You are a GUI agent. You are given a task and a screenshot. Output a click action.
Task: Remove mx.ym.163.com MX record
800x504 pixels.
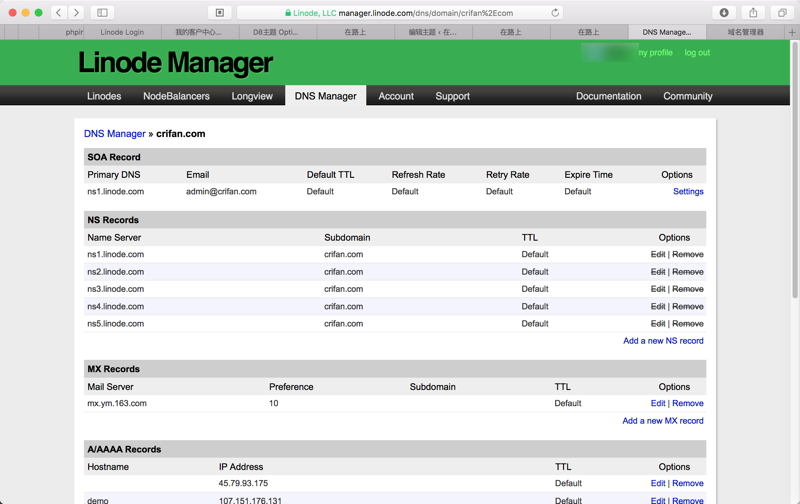(x=688, y=403)
